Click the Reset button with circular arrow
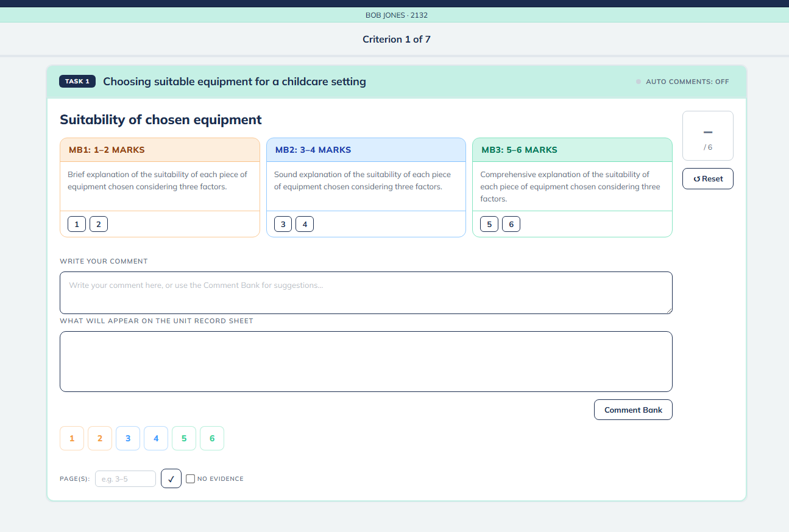The height and width of the screenshot is (532, 789). 708,179
